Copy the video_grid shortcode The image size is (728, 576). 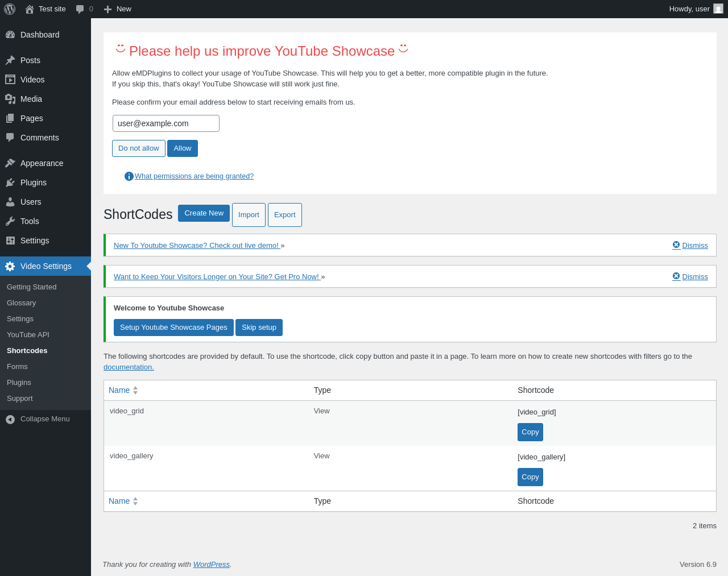(x=530, y=432)
